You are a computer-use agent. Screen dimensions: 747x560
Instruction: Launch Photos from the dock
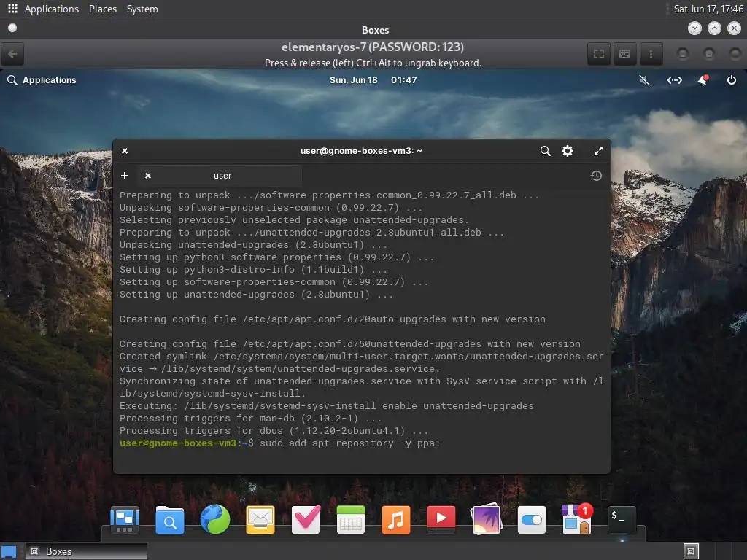coord(486,519)
